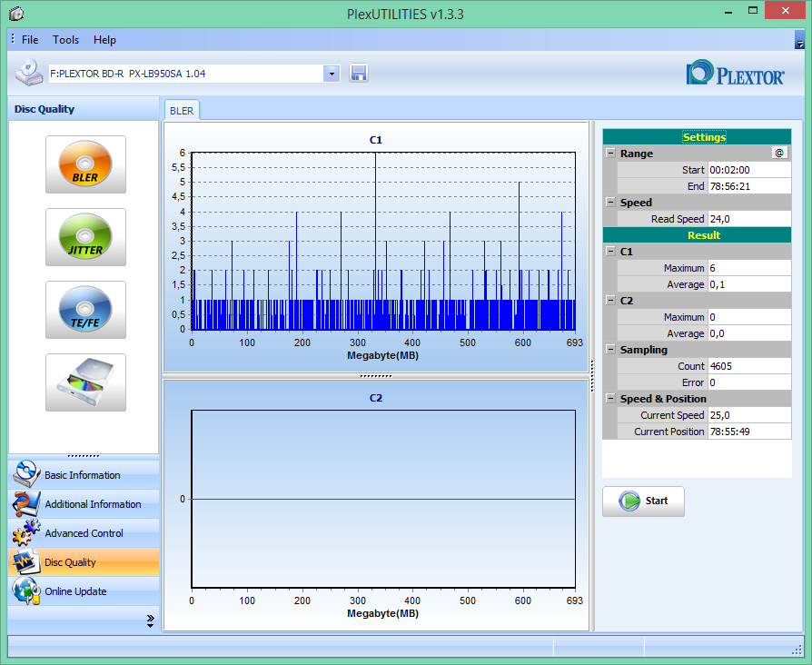Start the disc quality scan
812x665 pixels.
point(643,501)
